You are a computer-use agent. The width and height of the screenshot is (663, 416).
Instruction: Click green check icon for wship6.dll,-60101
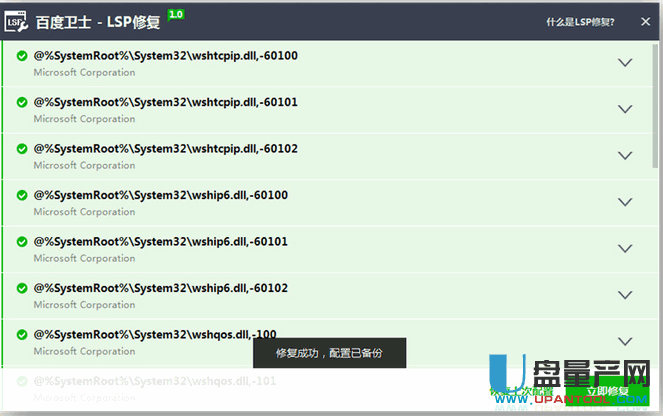coord(22,242)
